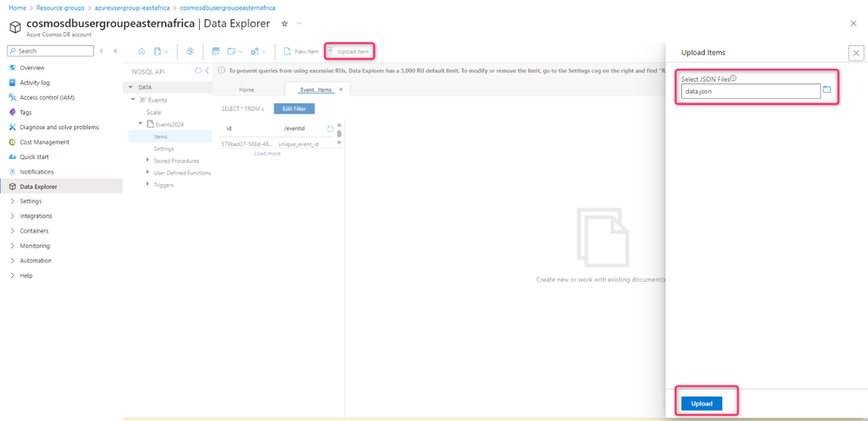The height and width of the screenshot is (421, 868).
Task: Expand the User Defined Functions node
Action: pyautogui.click(x=147, y=173)
